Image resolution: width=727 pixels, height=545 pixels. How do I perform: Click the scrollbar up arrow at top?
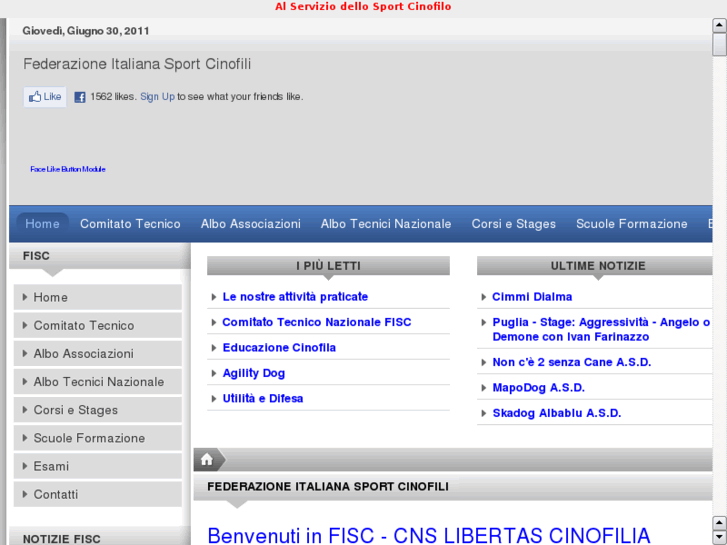(720, 25)
